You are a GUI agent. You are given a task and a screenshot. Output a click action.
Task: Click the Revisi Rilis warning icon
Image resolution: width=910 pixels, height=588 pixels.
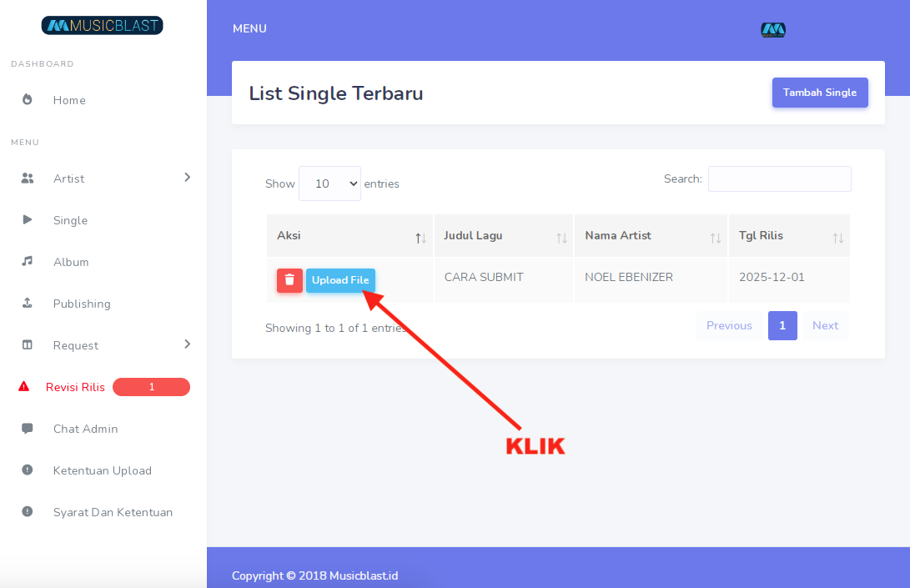click(x=24, y=387)
